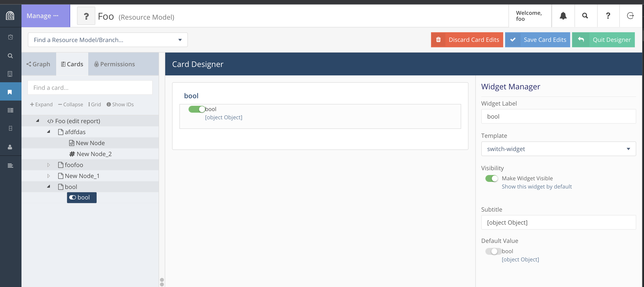Open the building icon in the left sidebar
The height and width of the screenshot is (287, 644).
(x=10, y=74)
